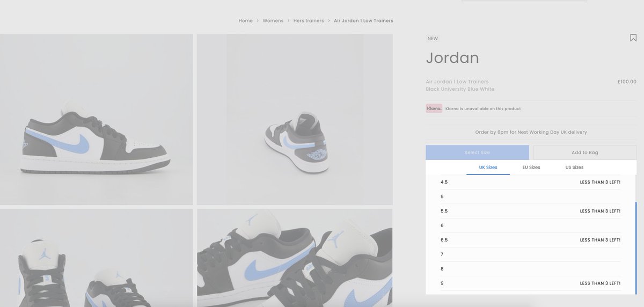This screenshot has width=644, height=307.
Task: Click 'Klarna is unavailable on this product'
Action: (x=483, y=108)
